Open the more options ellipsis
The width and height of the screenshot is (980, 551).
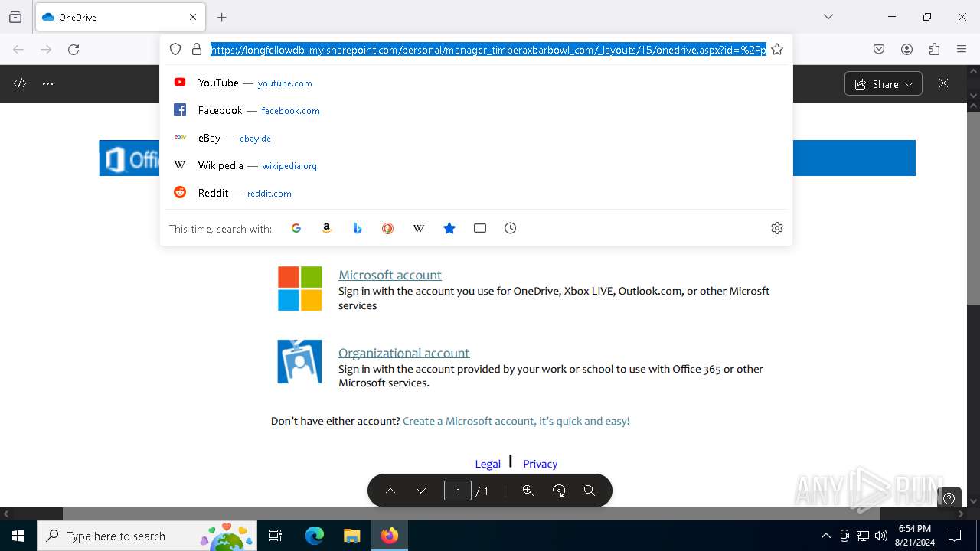coord(48,83)
